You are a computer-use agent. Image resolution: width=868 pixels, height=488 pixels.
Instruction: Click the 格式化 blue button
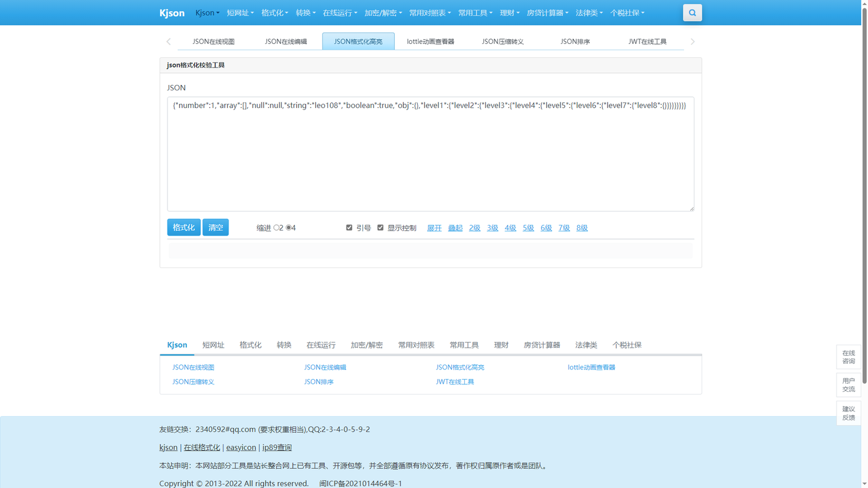click(x=184, y=227)
